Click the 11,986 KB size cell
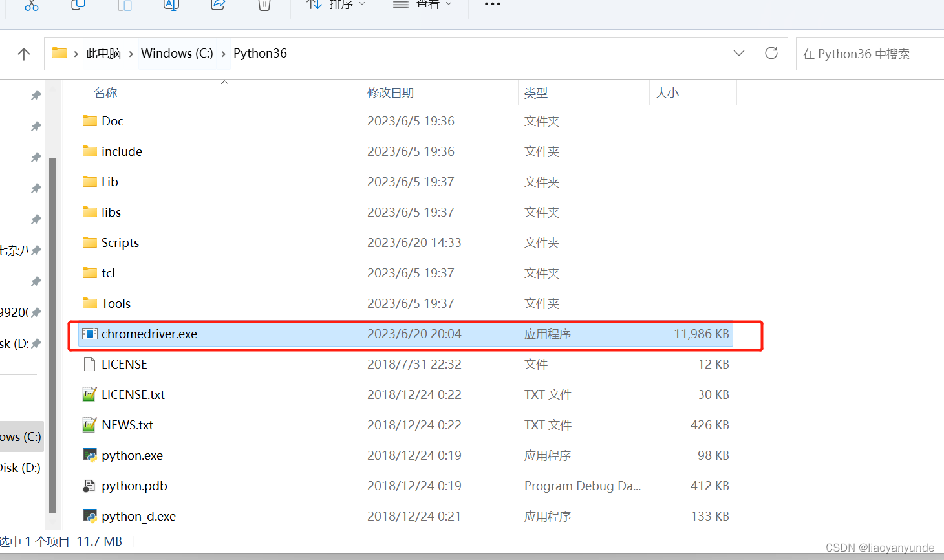The width and height of the screenshot is (944, 560). 702,334
